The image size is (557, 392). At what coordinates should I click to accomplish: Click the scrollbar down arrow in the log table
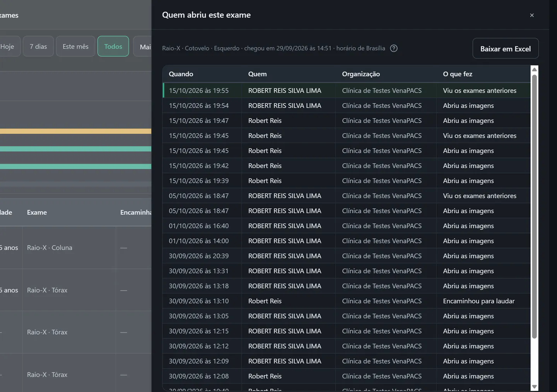[534, 387]
